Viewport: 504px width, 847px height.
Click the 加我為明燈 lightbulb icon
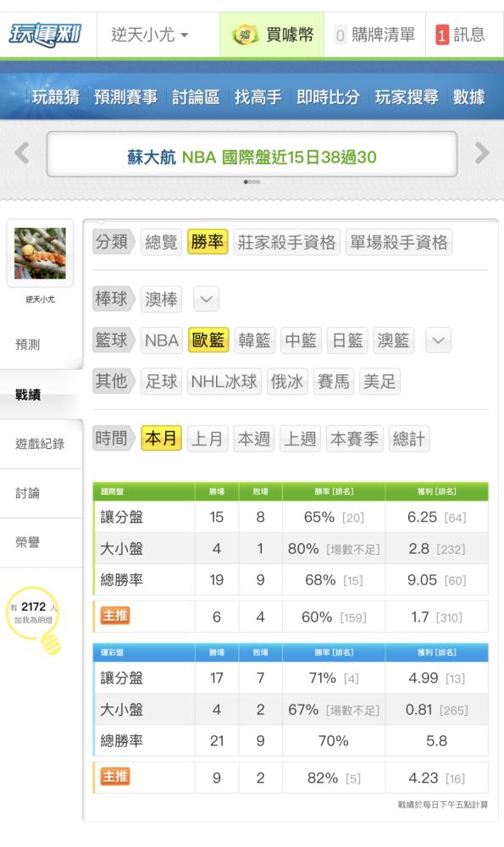(35, 619)
